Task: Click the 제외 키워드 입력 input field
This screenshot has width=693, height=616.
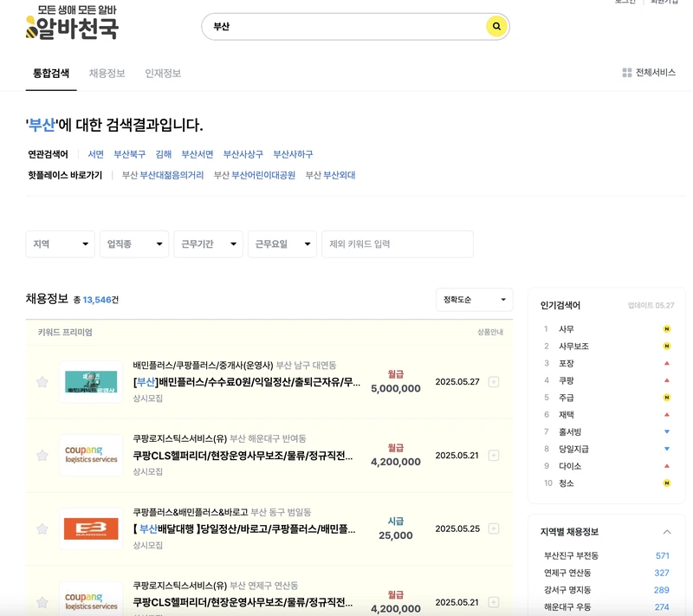Action: coord(399,244)
